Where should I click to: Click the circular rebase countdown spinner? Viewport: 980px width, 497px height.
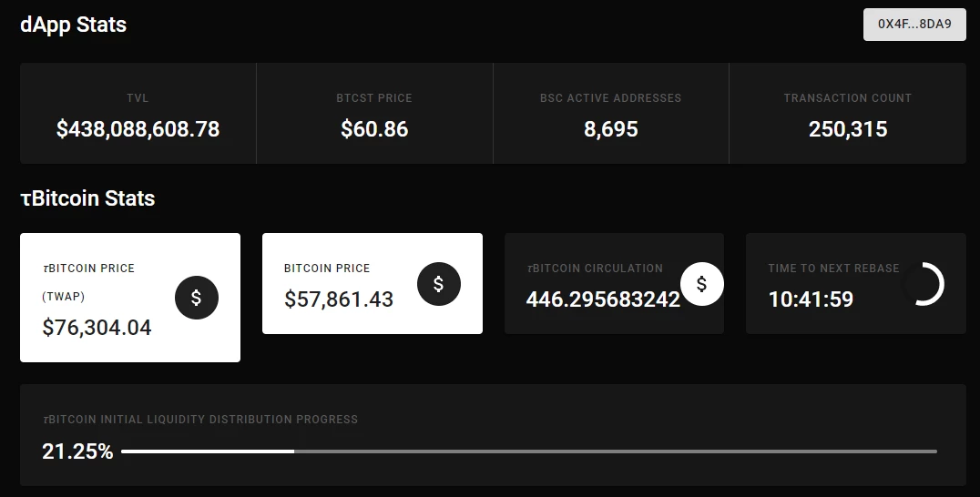tap(923, 283)
